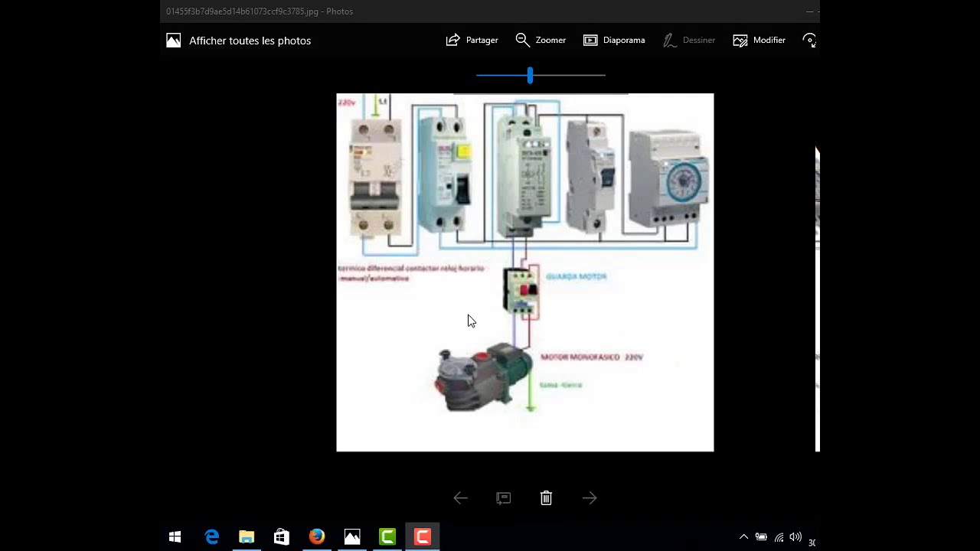This screenshot has width=980, height=551.
Task: Open File Explorer from the taskbar
Action: click(x=247, y=537)
